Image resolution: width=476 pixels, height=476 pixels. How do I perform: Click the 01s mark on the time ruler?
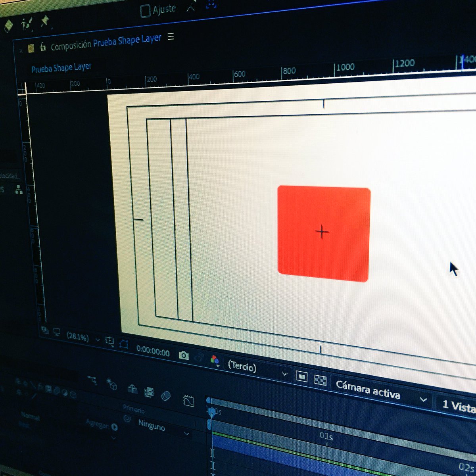tap(326, 436)
